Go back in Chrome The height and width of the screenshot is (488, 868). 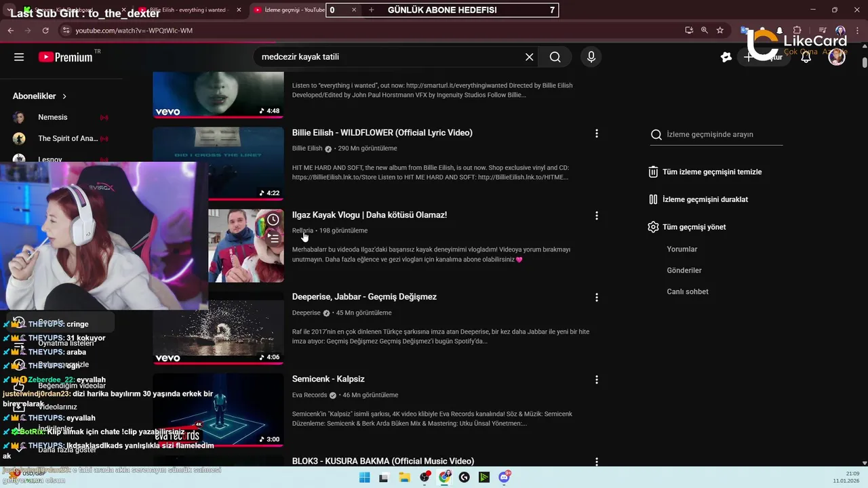click(x=10, y=30)
